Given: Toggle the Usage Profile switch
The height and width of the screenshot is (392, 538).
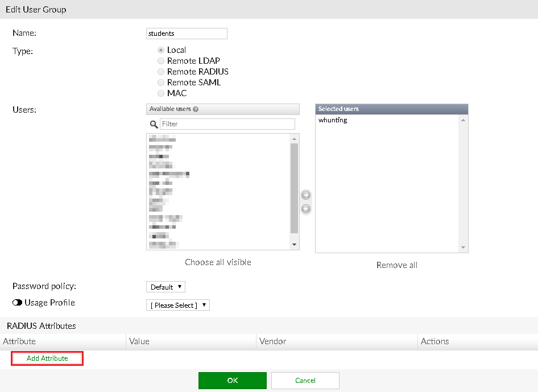Looking at the screenshot, I should [x=17, y=303].
